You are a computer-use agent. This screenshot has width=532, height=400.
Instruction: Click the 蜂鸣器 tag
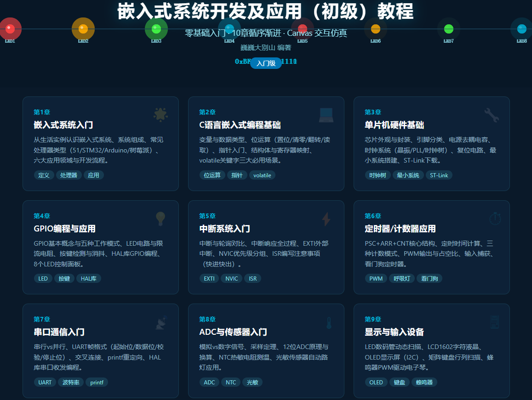424,383
